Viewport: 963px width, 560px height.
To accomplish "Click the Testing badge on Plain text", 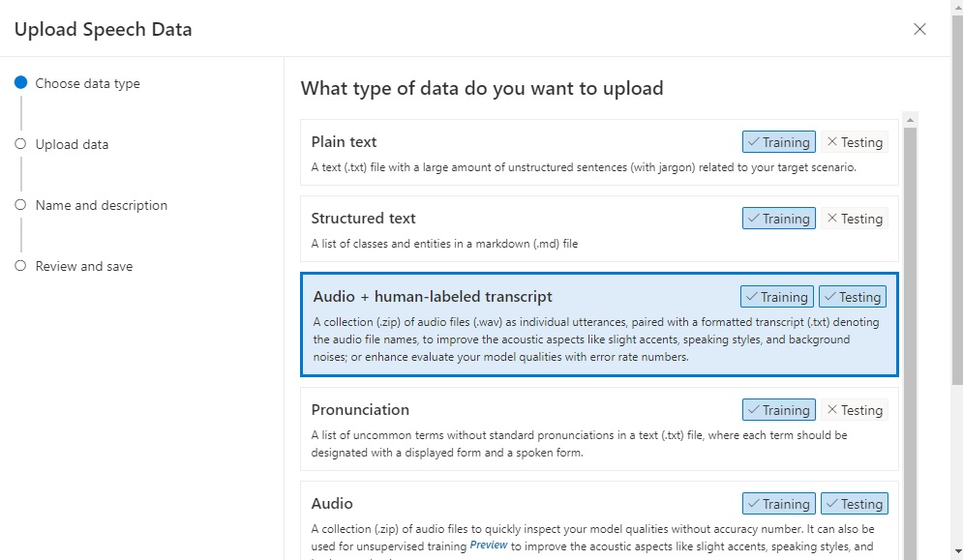I will (855, 142).
